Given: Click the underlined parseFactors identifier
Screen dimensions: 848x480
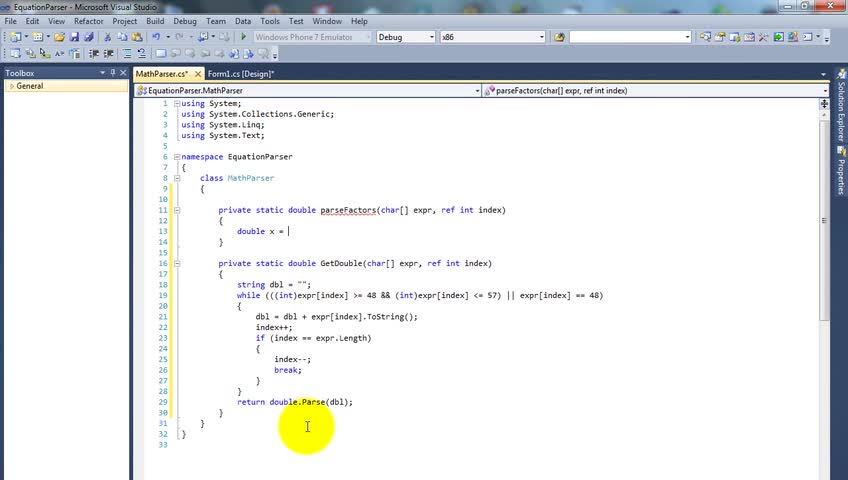Looking at the screenshot, I should (348, 210).
